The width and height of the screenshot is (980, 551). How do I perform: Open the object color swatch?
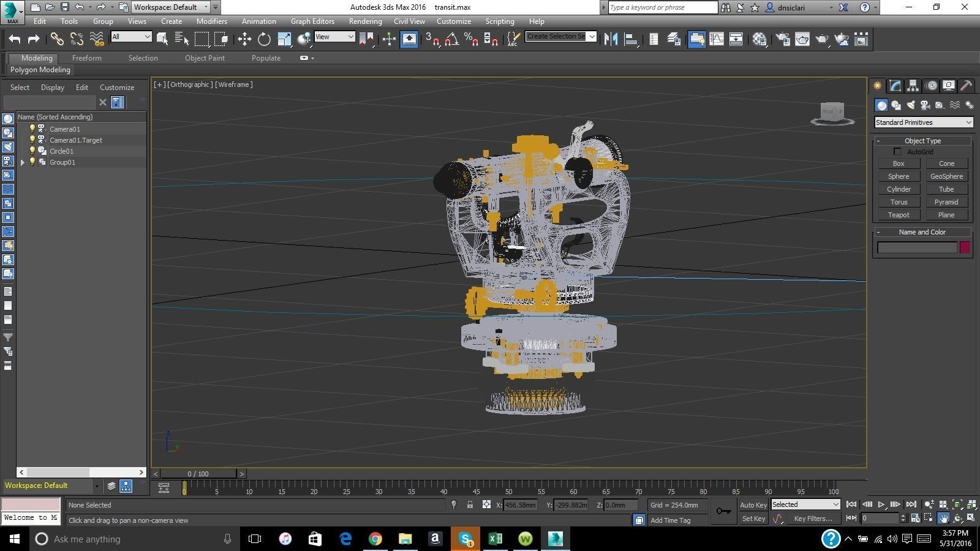965,247
